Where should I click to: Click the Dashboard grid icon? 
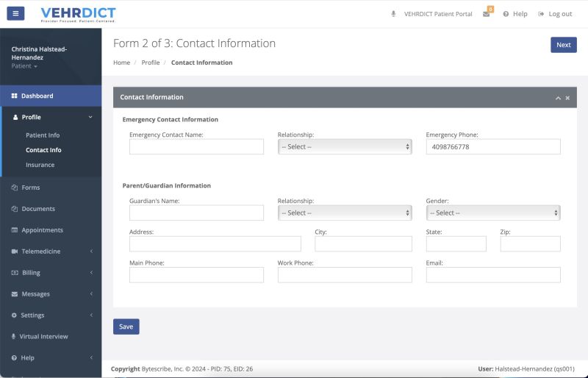14,96
